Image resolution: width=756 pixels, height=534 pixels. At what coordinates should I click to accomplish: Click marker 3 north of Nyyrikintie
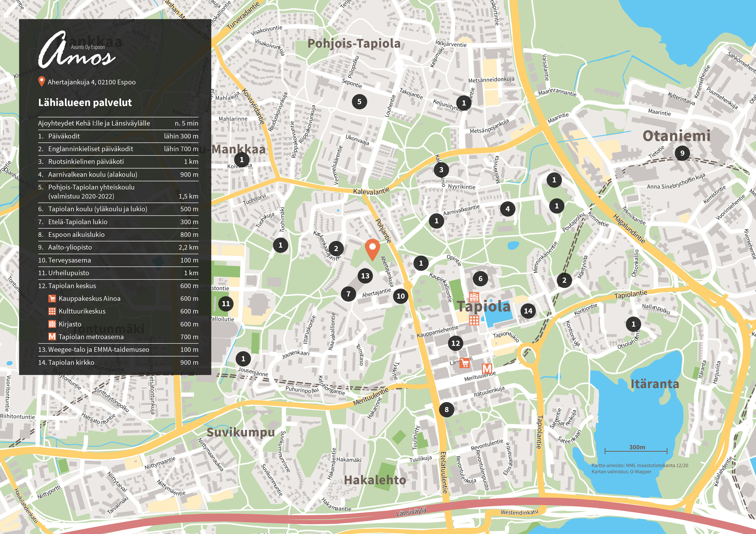click(x=441, y=170)
